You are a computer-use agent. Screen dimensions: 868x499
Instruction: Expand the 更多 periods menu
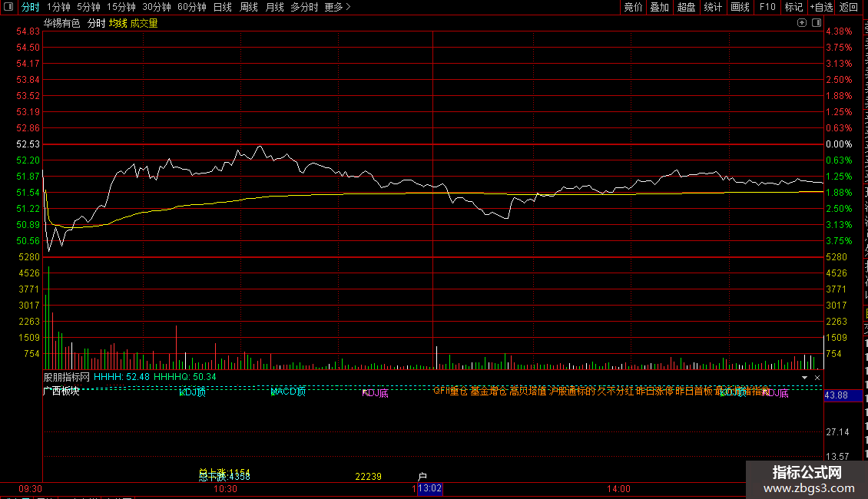(x=337, y=7)
